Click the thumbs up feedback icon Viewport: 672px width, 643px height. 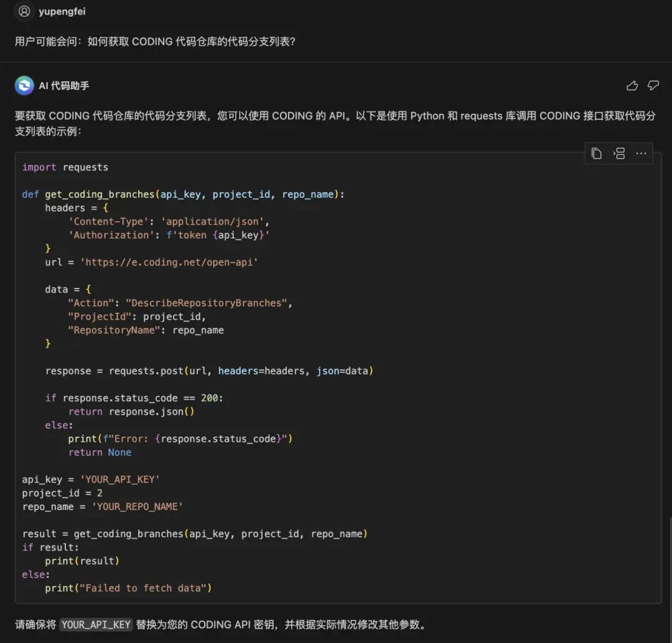tap(632, 86)
